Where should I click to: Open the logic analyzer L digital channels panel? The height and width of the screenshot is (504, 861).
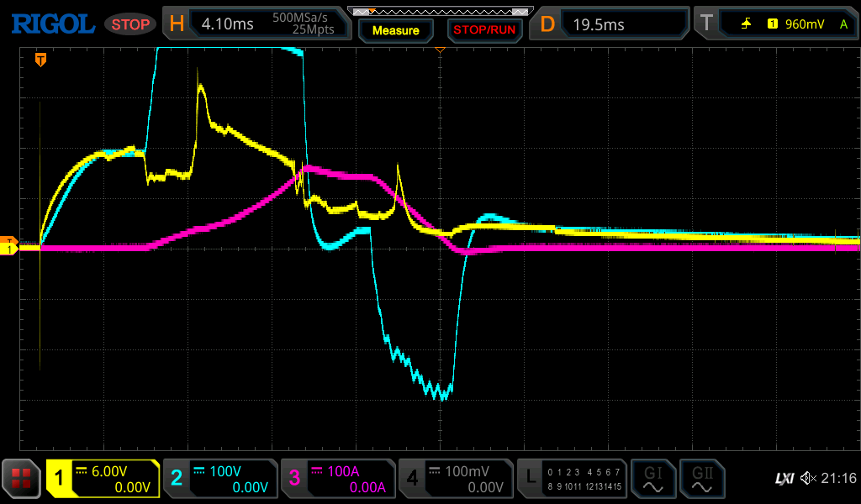coord(573,479)
